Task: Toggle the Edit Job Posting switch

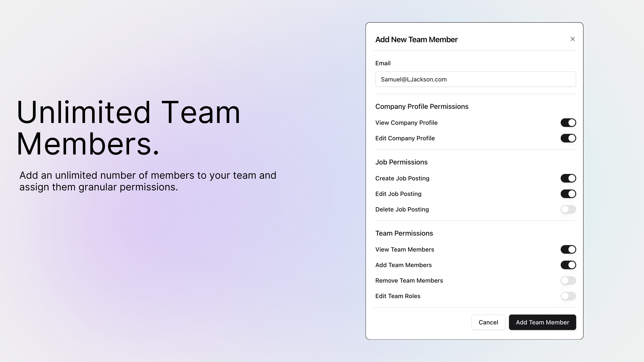Action: 568,194
